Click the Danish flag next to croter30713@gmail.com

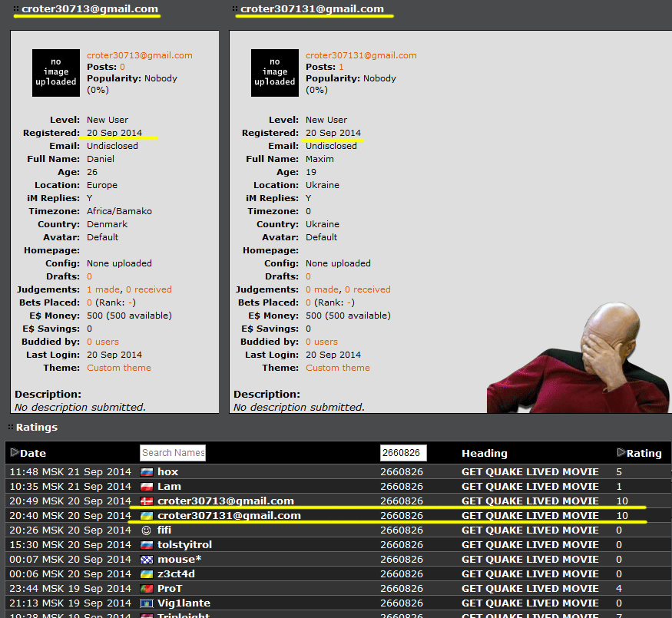(146, 501)
